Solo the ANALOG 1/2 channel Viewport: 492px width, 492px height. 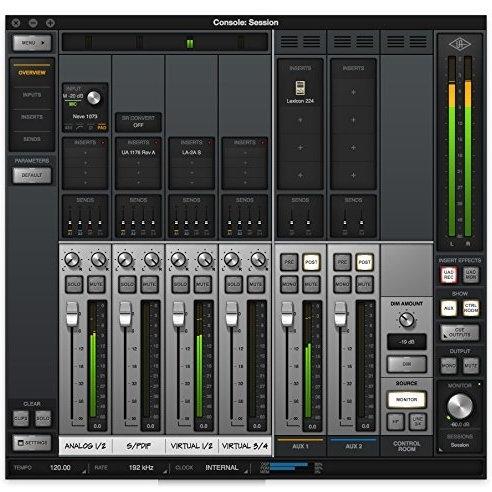tap(74, 284)
